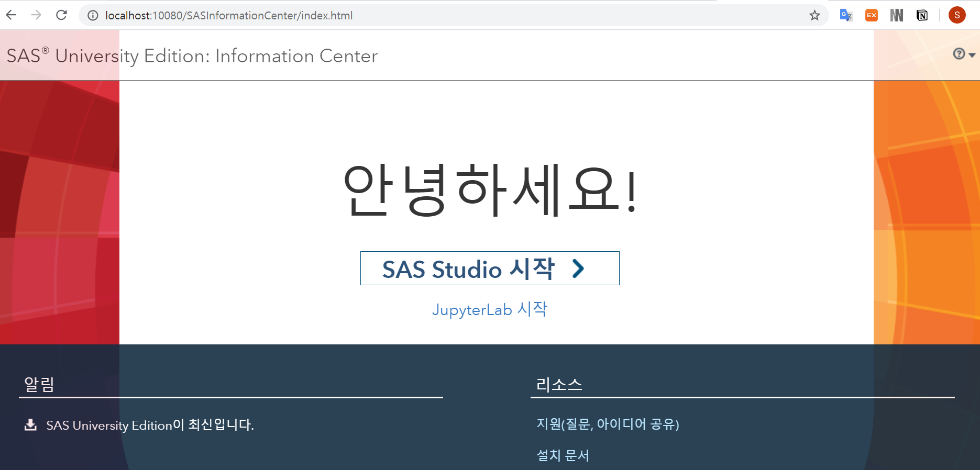View site information icon in address bar

pyautogui.click(x=93, y=16)
